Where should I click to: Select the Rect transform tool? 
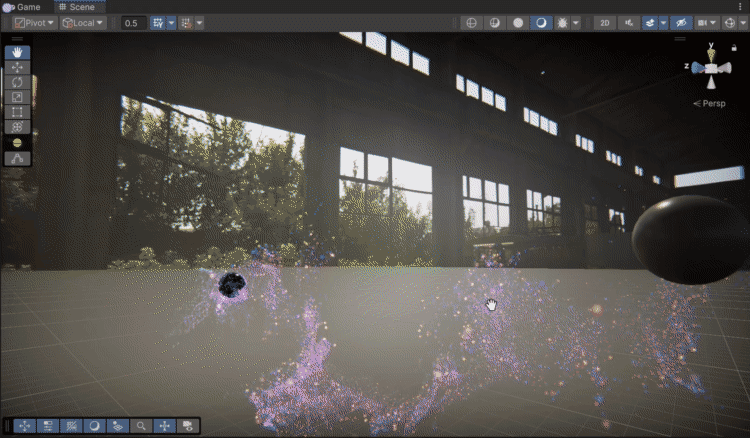pos(17,112)
